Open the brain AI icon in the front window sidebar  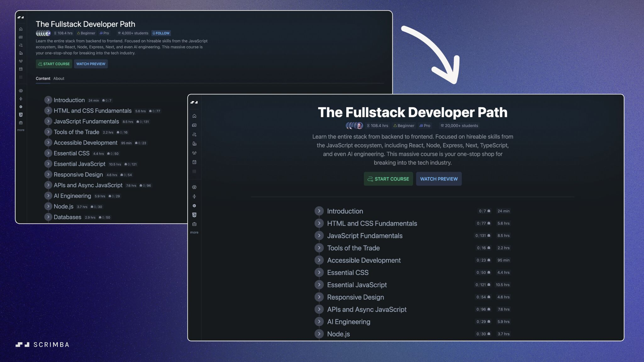194,187
